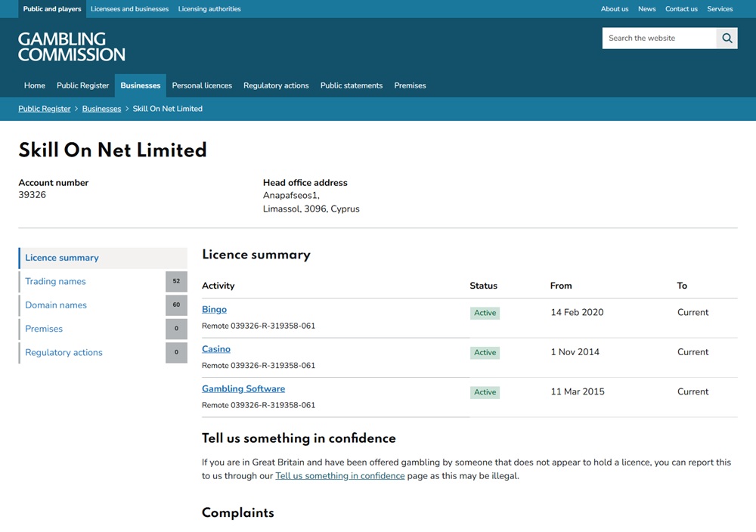Open Regulatory actions in the top navigation
The height and width of the screenshot is (532, 756).
(276, 85)
